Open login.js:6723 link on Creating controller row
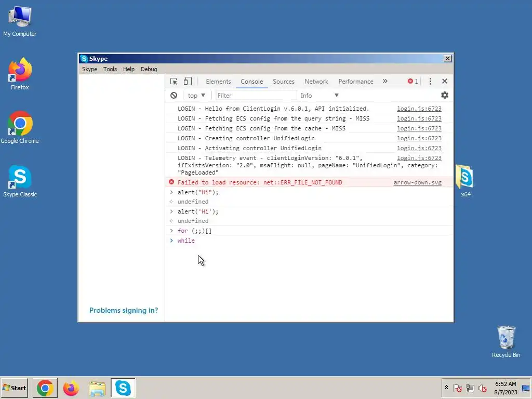 [419, 138]
